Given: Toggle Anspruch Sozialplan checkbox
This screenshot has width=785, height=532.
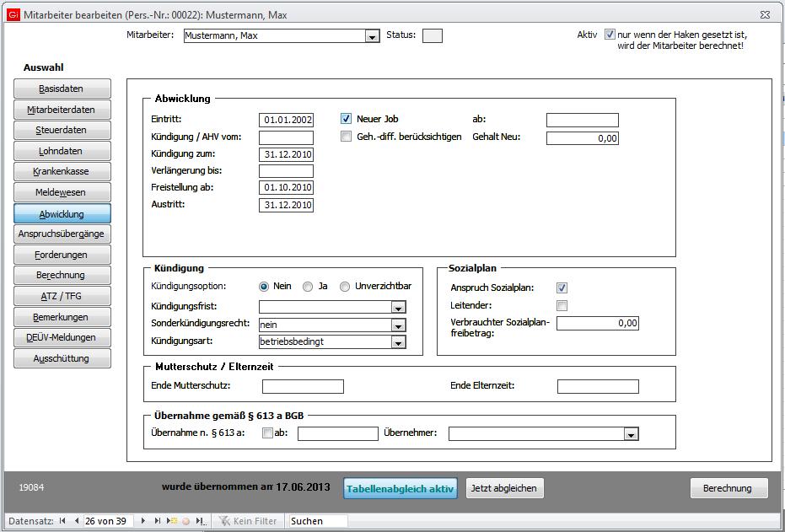Looking at the screenshot, I should coord(562,287).
